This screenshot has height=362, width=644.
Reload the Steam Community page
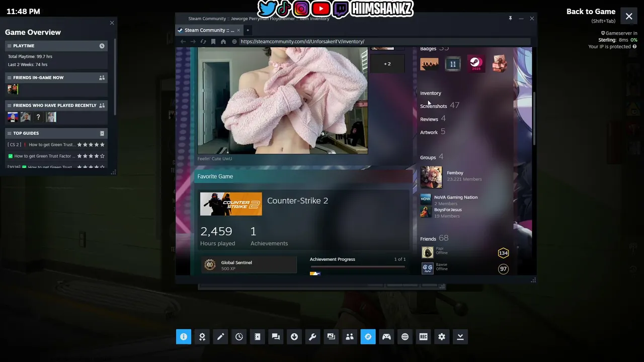point(203,42)
